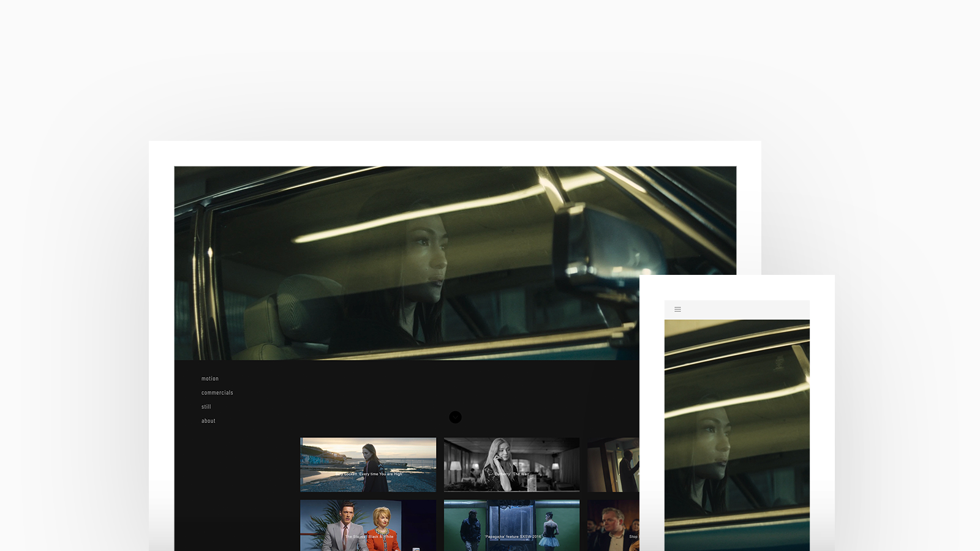
Task: Open the motion menu item
Action: pos(210,378)
